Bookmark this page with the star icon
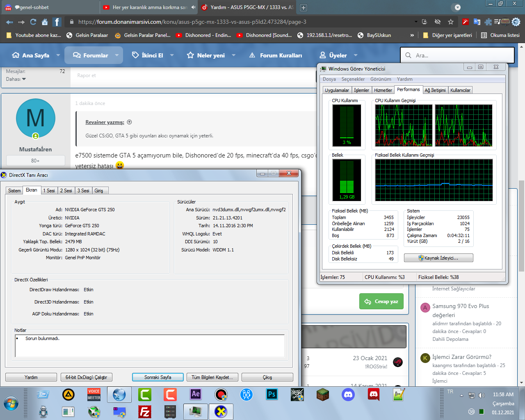The height and width of the screenshot is (420, 525). click(451, 22)
